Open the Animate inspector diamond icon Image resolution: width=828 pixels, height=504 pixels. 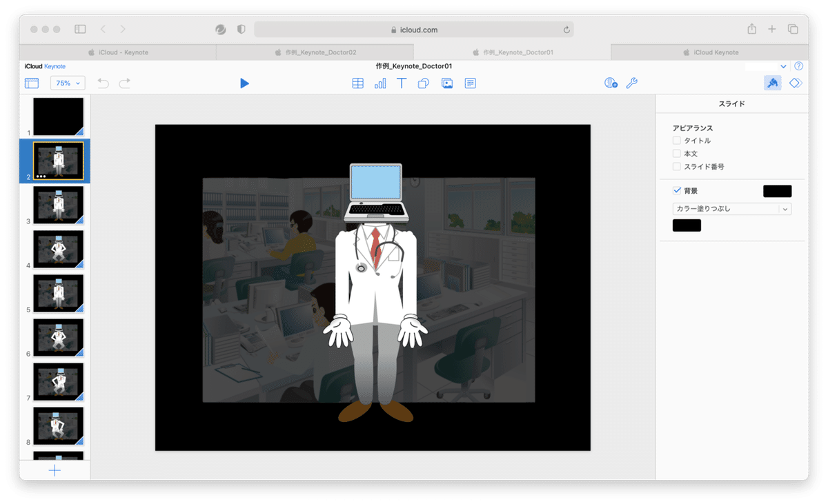tap(796, 83)
